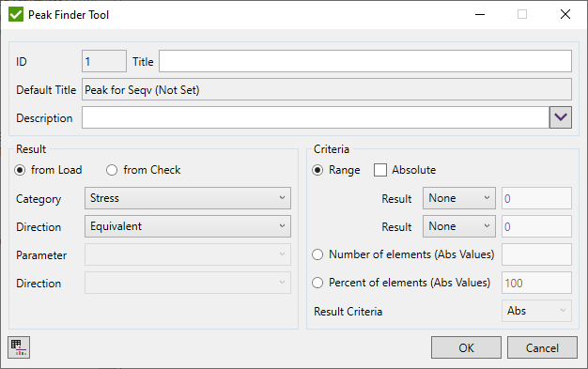The height and width of the screenshot is (369, 588).
Task: Click into the Description text field
Action: tap(316, 117)
